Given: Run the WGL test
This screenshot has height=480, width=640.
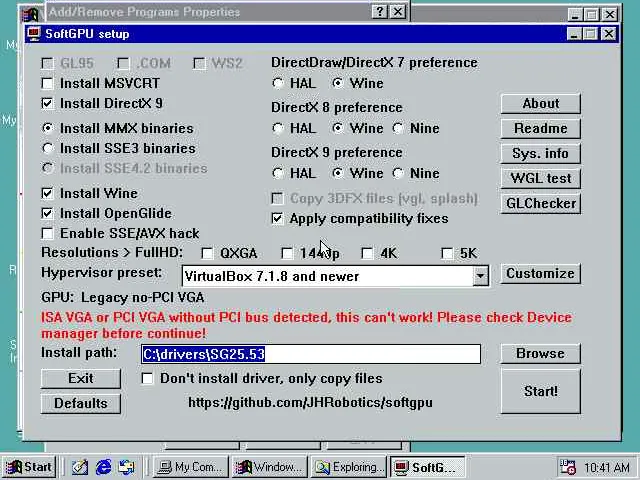Looking at the screenshot, I should [540, 178].
